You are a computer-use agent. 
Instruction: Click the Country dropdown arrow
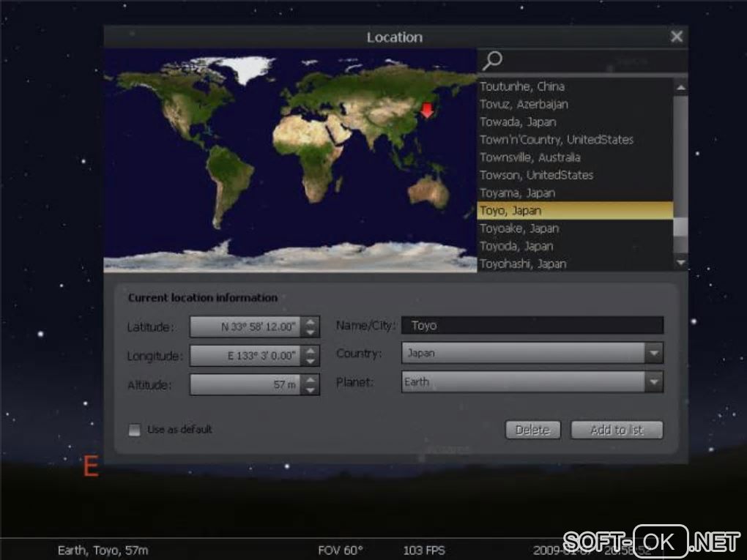pos(653,354)
